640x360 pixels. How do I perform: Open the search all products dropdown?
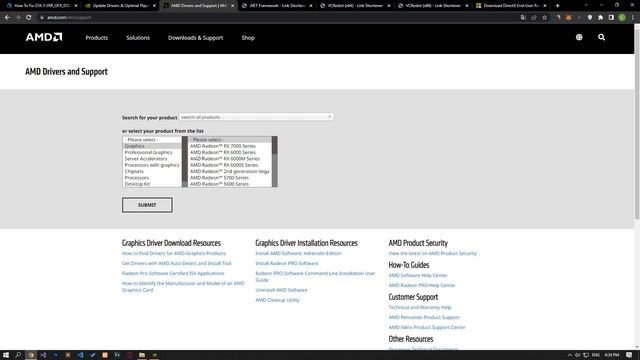(256, 117)
